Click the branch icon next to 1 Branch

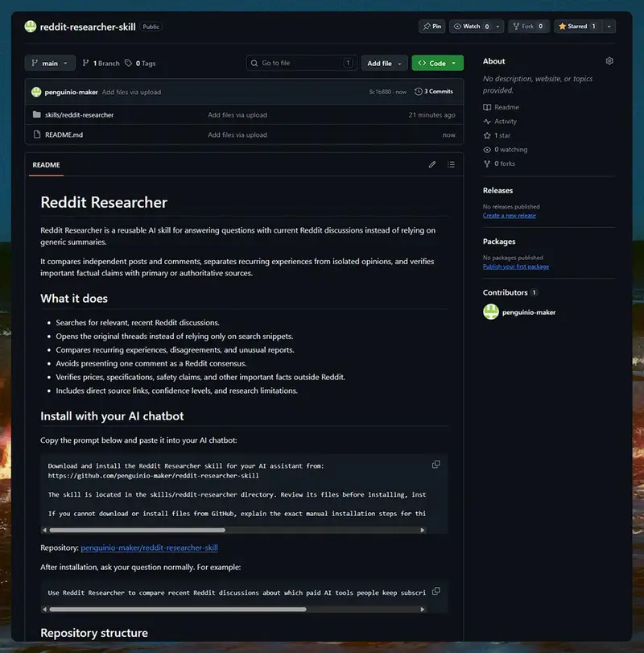(86, 63)
